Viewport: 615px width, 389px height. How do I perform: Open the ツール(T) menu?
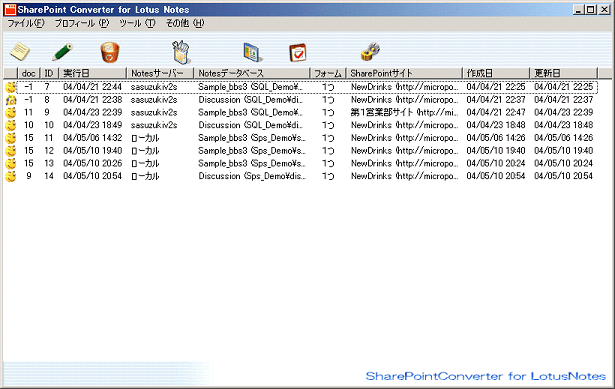[137, 24]
